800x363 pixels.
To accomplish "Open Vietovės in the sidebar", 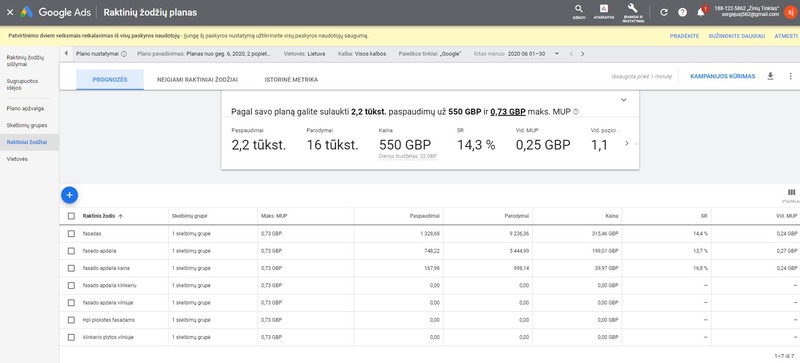I will [17, 159].
